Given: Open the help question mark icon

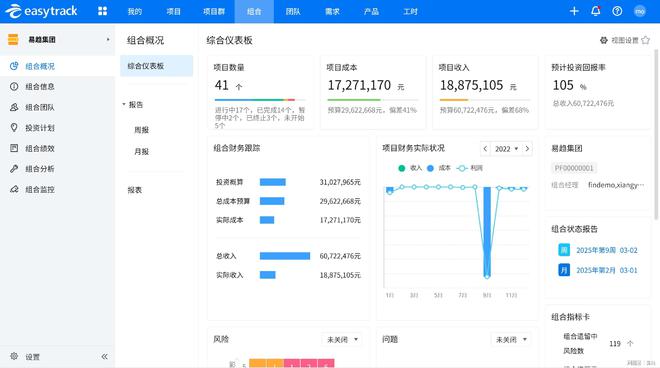Looking at the screenshot, I should pos(617,11).
